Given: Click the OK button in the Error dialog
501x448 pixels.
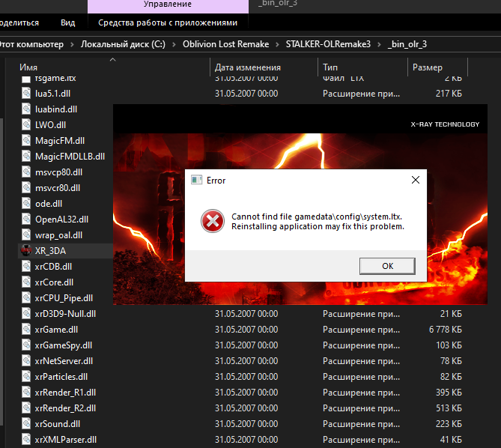Looking at the screenshot, I should 387,266.
